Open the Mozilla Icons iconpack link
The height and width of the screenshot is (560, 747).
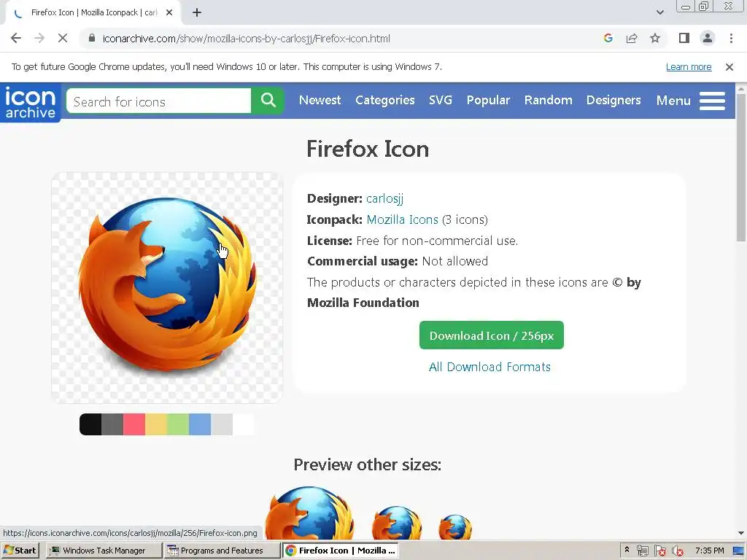(x=402, y=219)
